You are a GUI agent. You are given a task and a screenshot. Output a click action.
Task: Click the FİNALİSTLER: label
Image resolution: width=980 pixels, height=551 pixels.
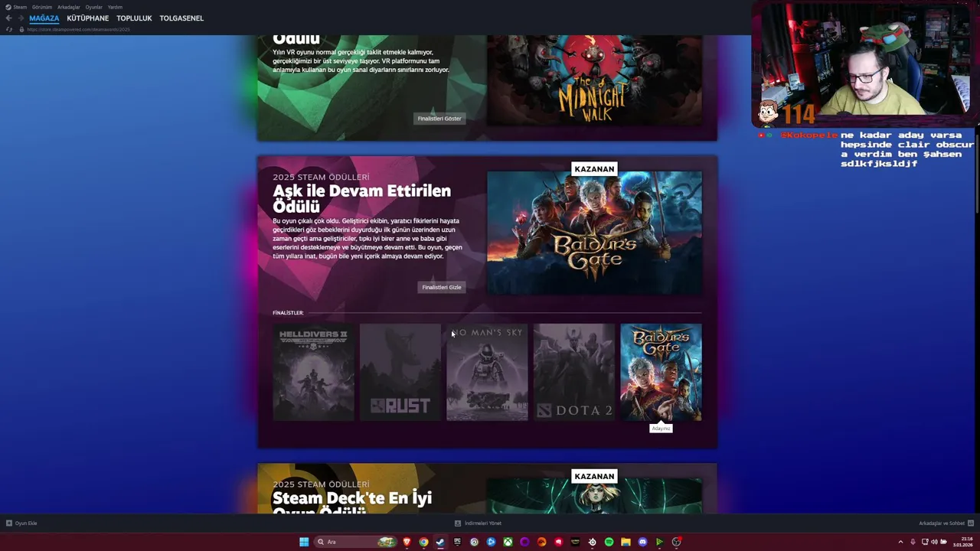point(288,313)
